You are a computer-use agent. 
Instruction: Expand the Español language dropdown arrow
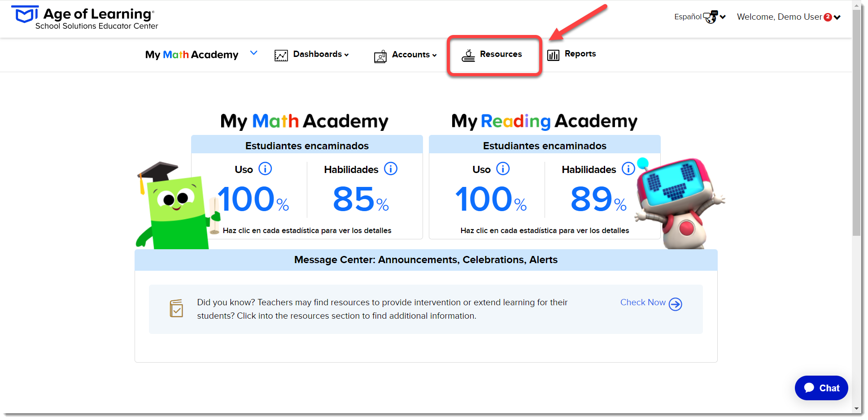click(x=723, y=17)
